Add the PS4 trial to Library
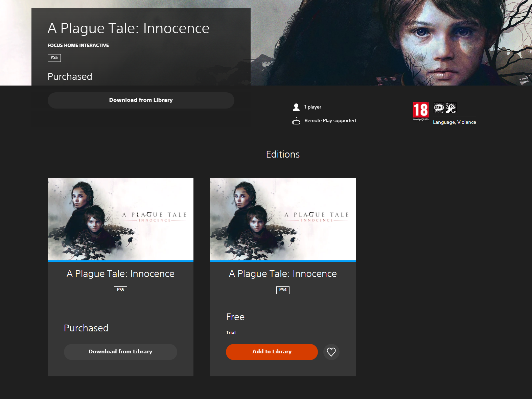 click(272, 352)
